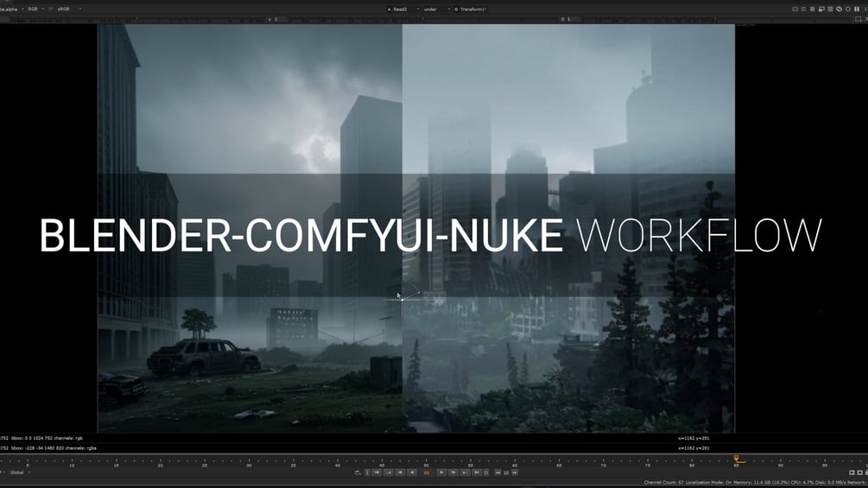
Task: Go to the next keyframe
Action: coord(465,472)
